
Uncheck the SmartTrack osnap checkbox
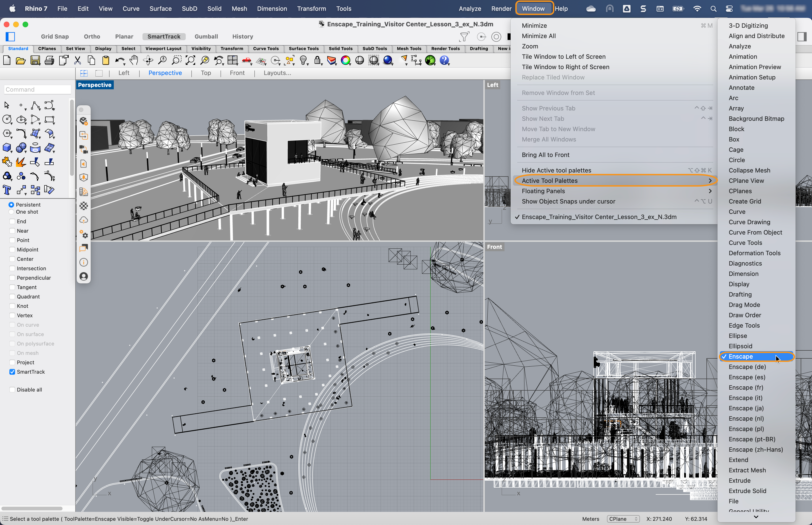click(x=12, y=372)
